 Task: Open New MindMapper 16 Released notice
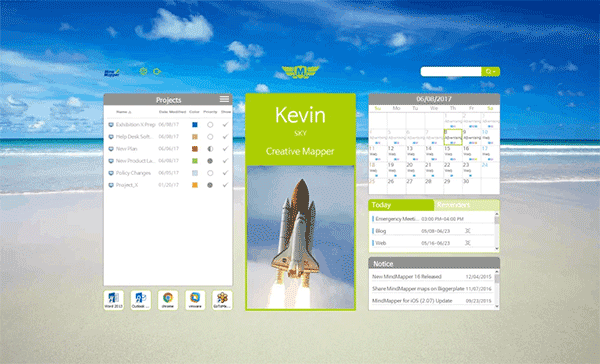point(432,276)
